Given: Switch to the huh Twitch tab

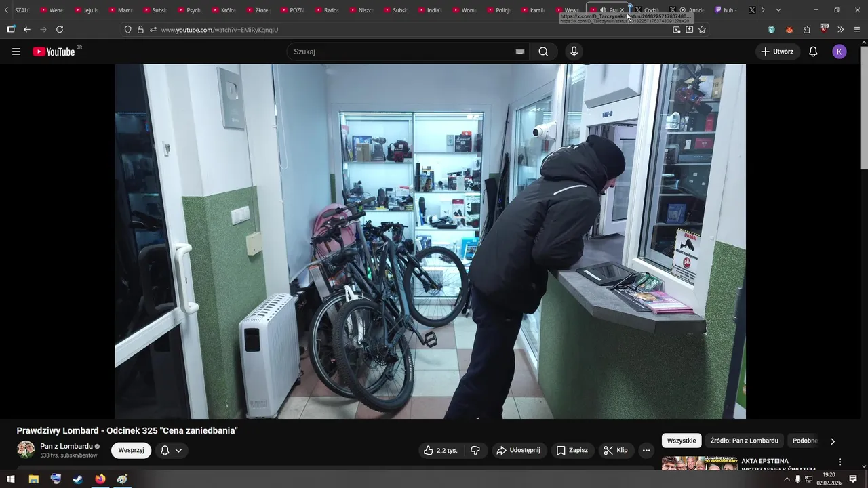Looking at the screenshot, I should pyautogui.click(x=726, y=10).
